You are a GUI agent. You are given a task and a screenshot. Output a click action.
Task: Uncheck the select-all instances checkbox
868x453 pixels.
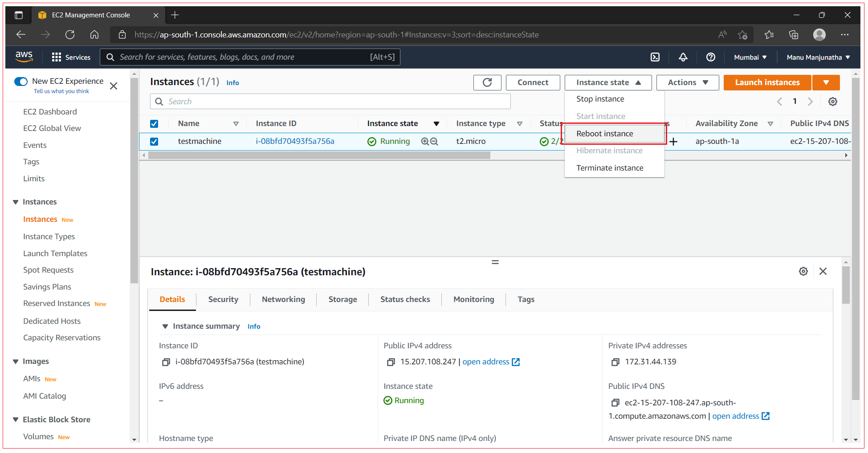(154, 123)
